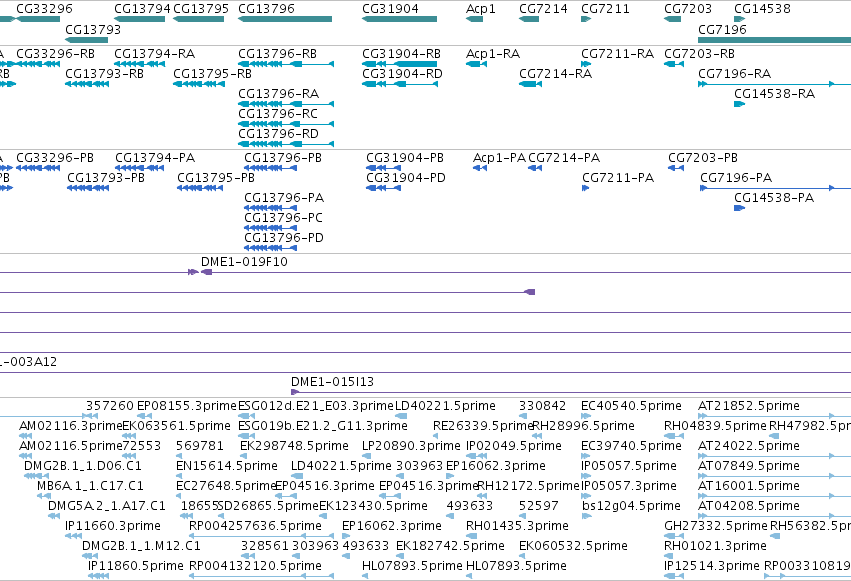Viewport: 851px width, 581px height.
Task: Click the CG7214 gene label
Action: (x=543, y=9)
